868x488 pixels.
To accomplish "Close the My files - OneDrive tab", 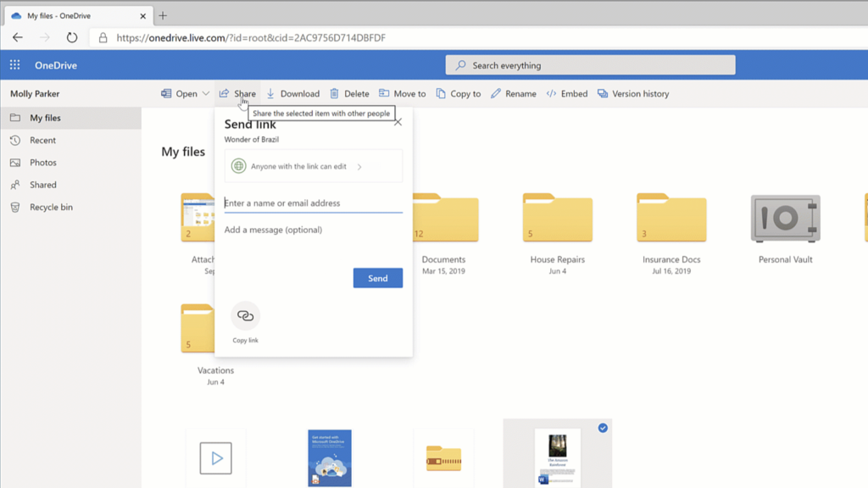I will pyautogui.click(x=142, y=16).
